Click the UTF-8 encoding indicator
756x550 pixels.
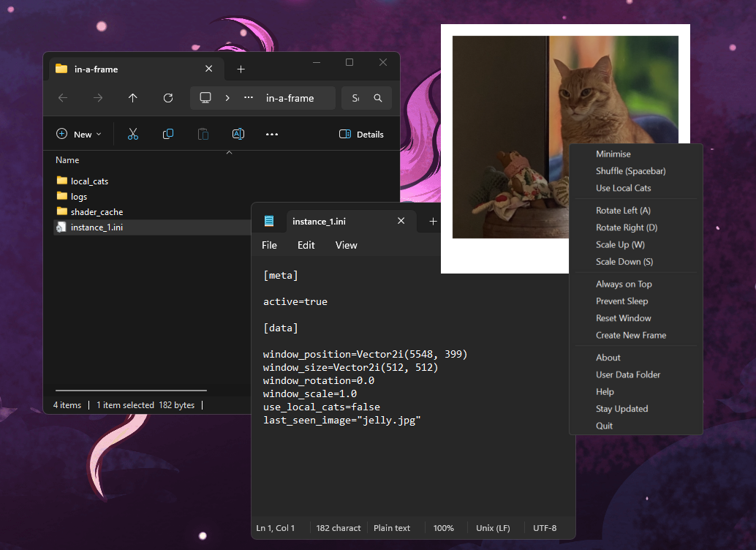(x=545, y=528)
